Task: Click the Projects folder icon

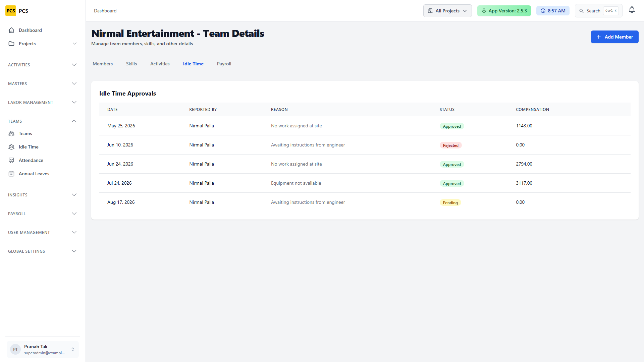Action: tap(11, 44)
